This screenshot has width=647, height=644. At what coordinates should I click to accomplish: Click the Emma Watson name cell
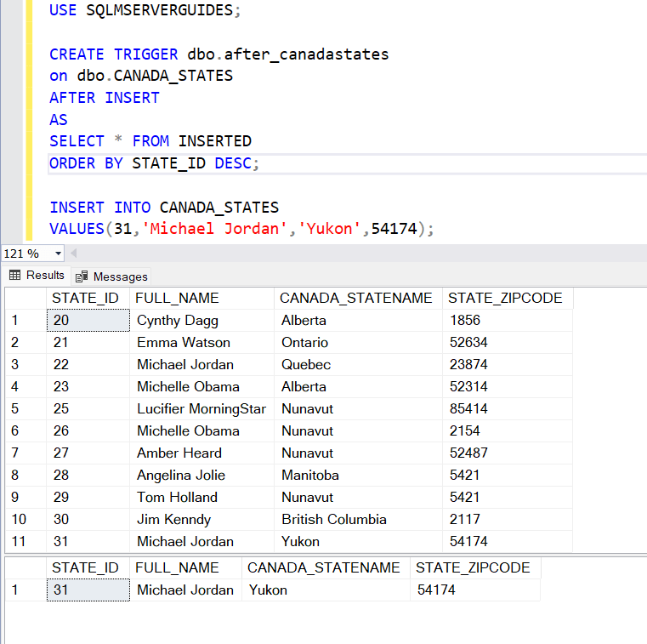pos(201,343)
